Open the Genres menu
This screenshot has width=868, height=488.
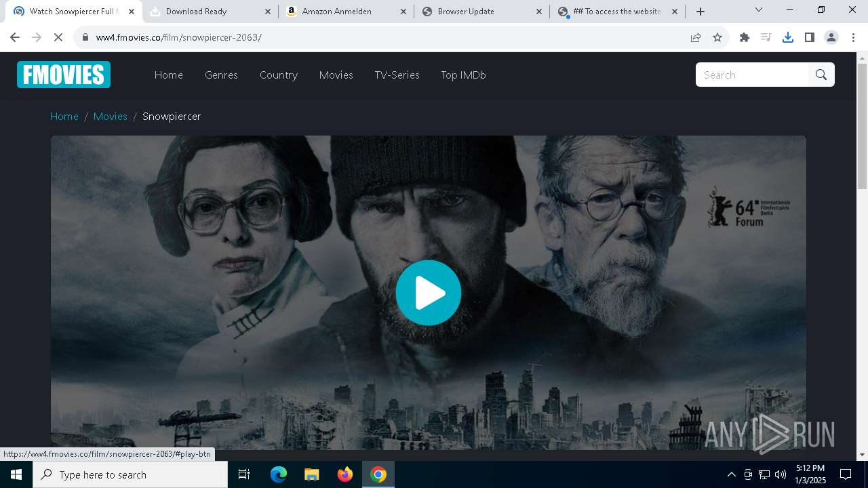click(221, 75)
